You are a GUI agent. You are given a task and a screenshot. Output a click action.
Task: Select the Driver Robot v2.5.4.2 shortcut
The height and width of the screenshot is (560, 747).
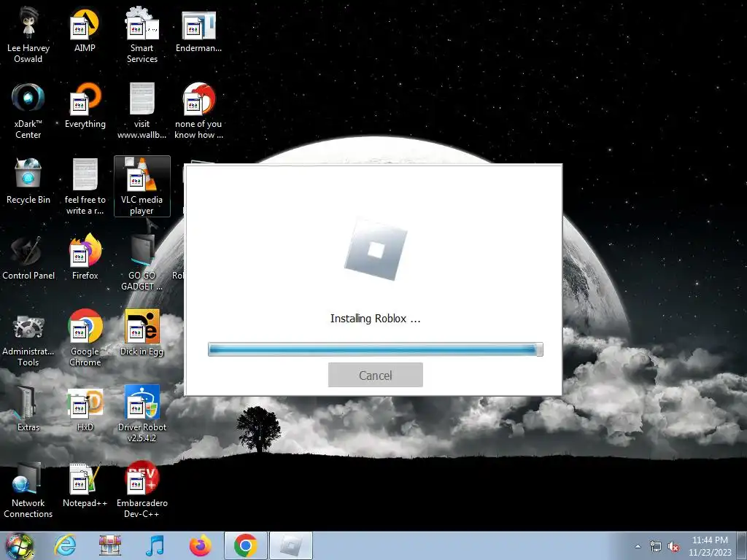(142, 413)
